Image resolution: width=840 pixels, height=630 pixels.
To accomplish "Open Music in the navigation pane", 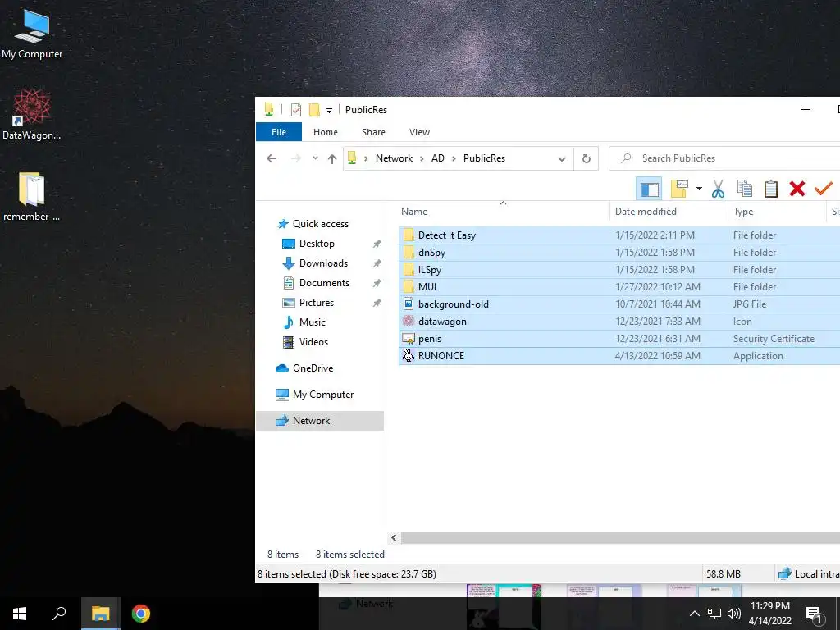I will coord(312,322).
